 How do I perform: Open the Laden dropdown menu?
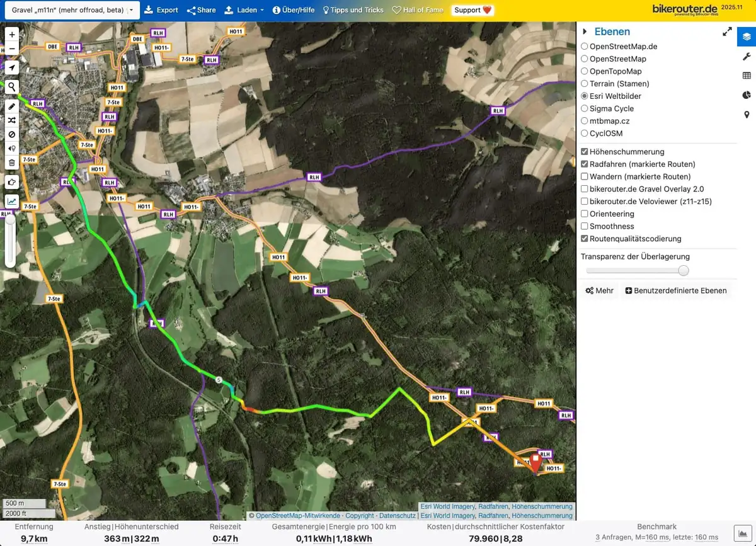[244, 10]
